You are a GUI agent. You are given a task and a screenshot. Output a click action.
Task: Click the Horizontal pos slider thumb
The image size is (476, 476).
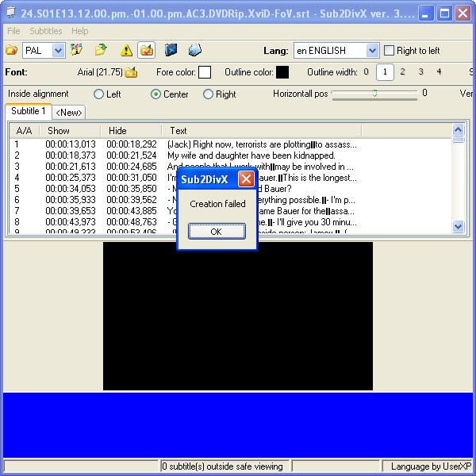pyautogui.click(x=375, y=93)
